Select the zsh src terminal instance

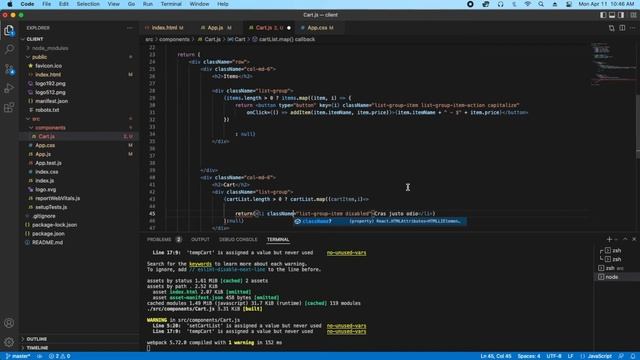coord(616,268)
